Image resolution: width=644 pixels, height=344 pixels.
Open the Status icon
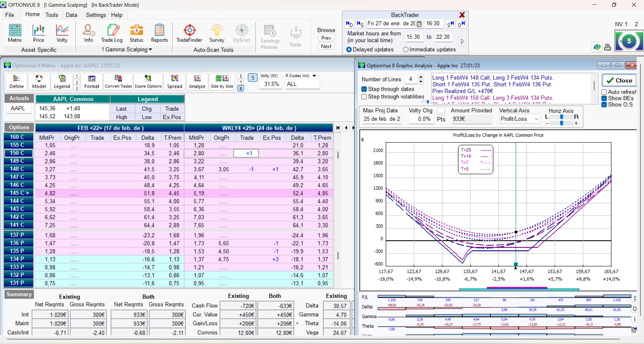pyautogui.click(x=136, y=33)
